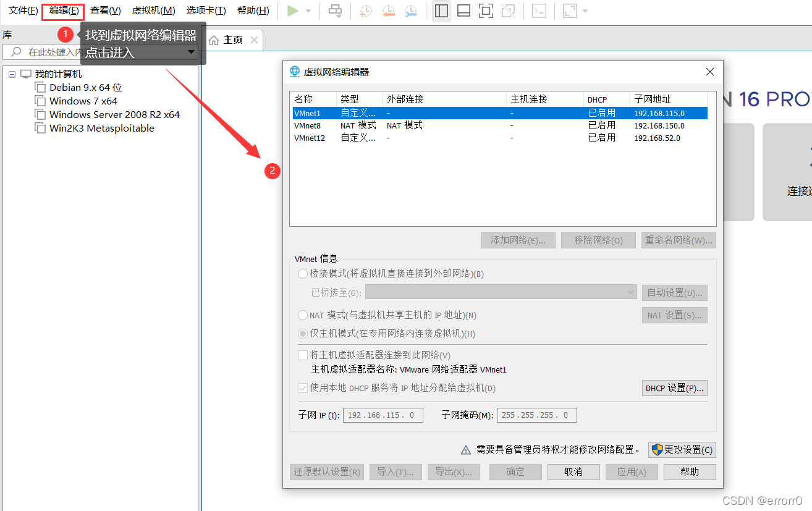Click the warning triangle icon
The width and height of the screenshot is (812, 511).
tap(467, 450)
